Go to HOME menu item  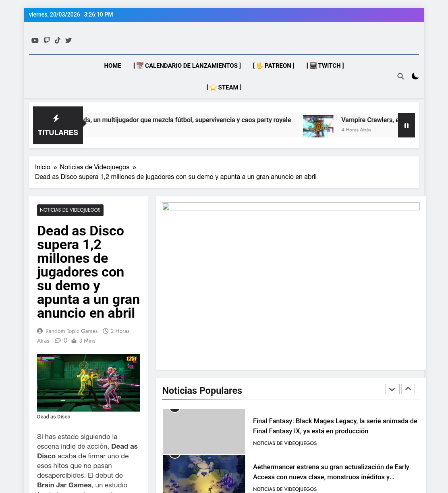coord(112,66)
